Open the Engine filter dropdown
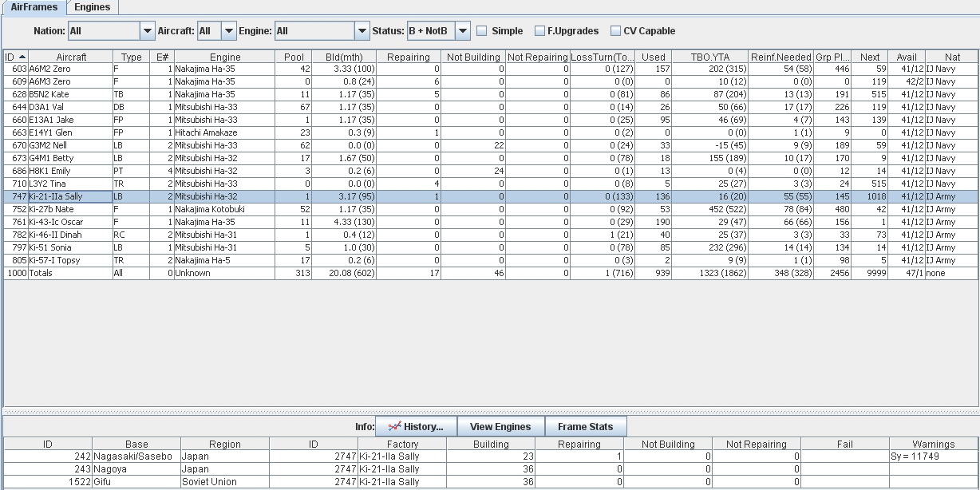This screenshot has height=490, width=980. 362,31
